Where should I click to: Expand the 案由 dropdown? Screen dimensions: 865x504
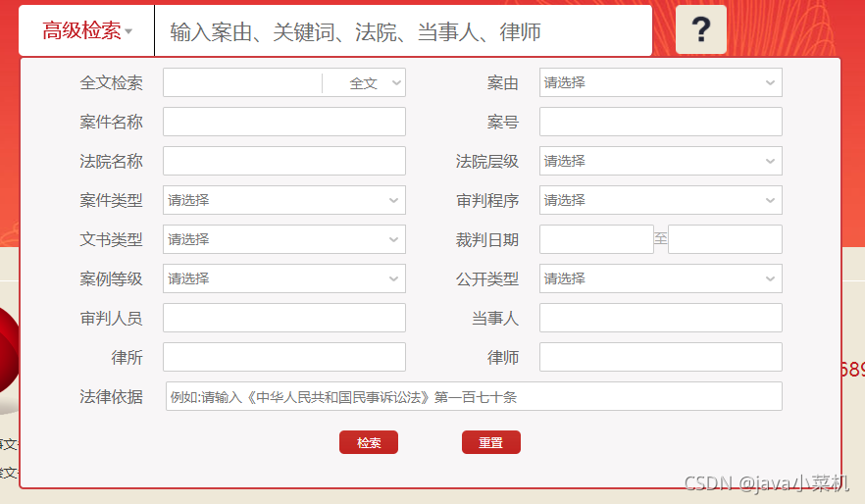(x=660, y=82)
